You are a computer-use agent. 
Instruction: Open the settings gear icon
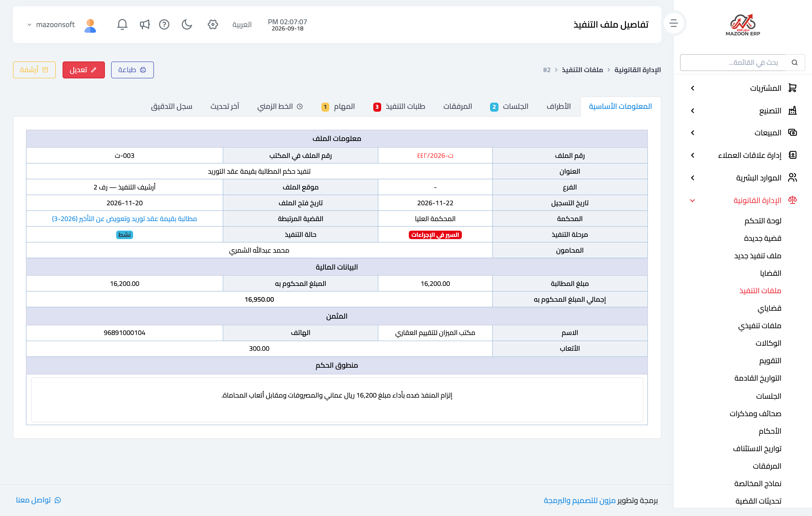point(213,24)
